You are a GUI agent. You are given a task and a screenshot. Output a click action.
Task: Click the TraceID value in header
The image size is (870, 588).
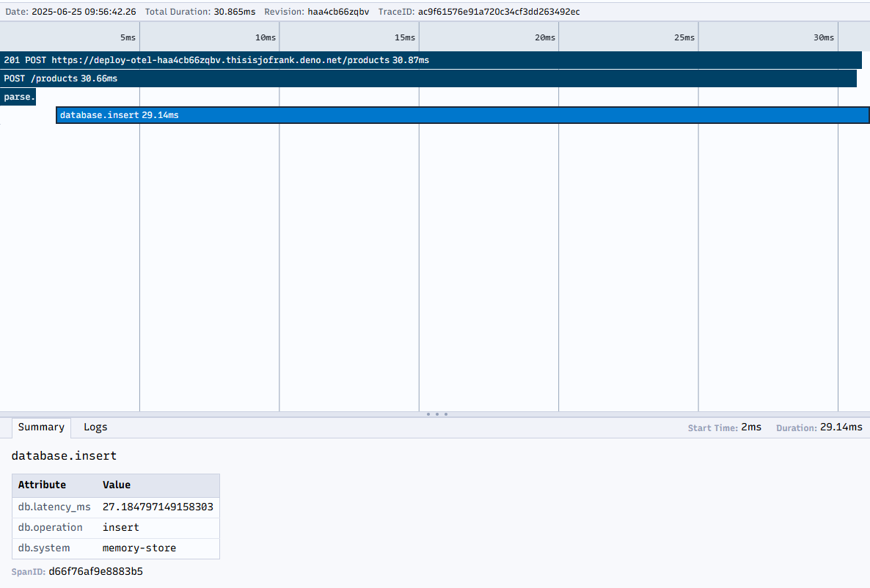click(498, 12)
